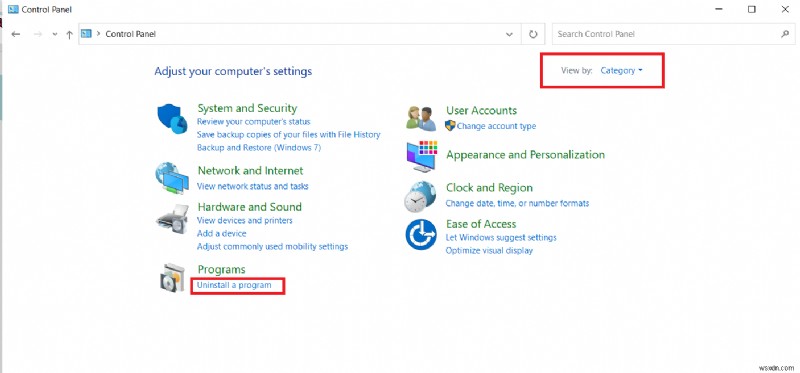Close the Control Panel window
800x373 pixels.
(x=785, y=9)
